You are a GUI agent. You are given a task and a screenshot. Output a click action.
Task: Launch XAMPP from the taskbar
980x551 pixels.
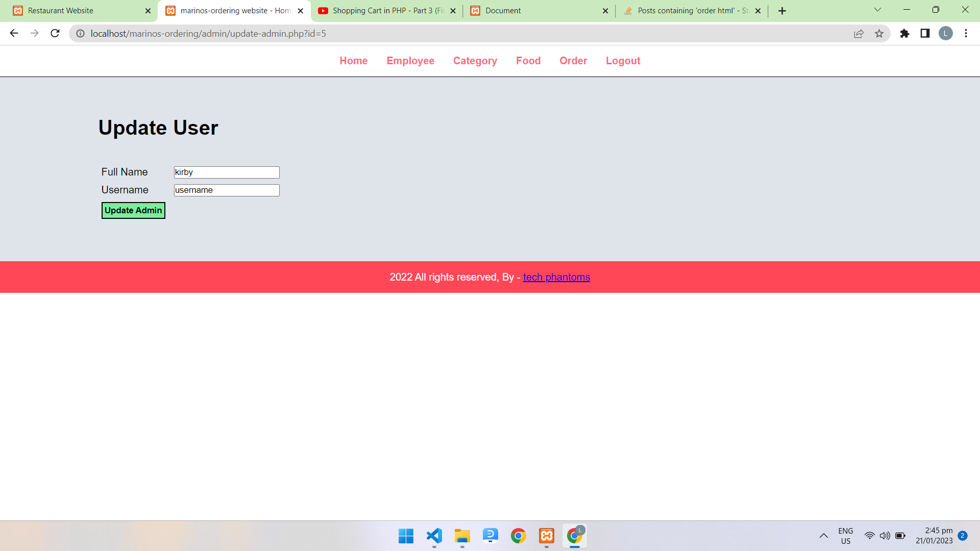546,536
